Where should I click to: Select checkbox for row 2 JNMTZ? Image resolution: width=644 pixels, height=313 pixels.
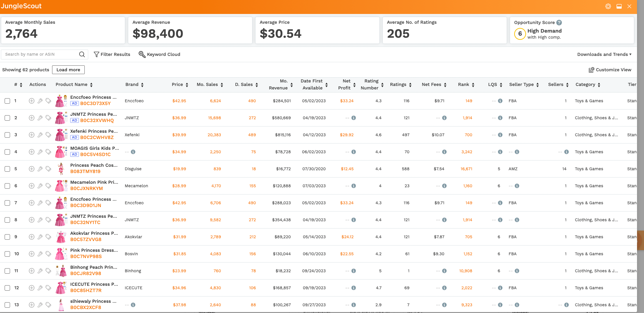point(7,118)
